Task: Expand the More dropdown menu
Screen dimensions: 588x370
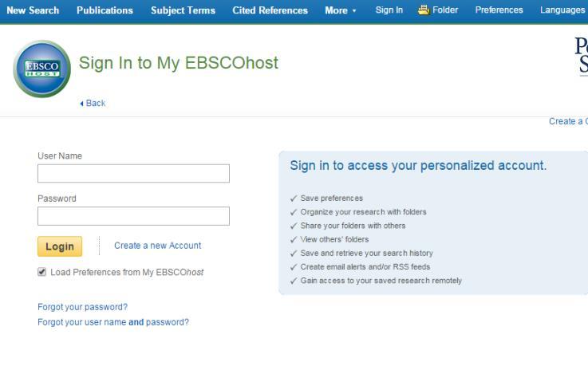Action: point(341,10)
